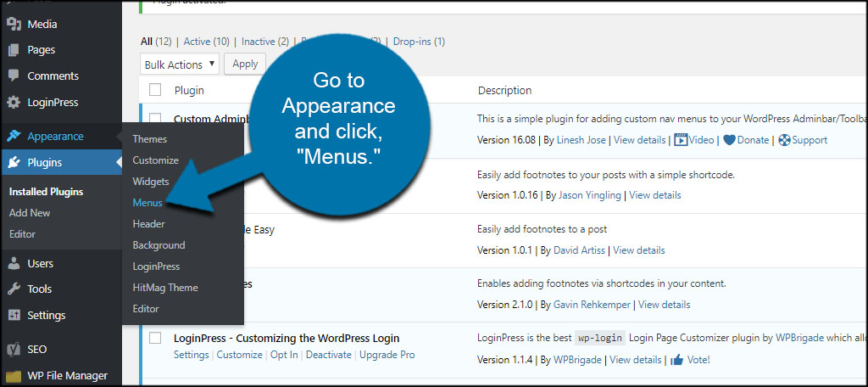Viewport: 868px width, 387px height.
Task: Tick the select-all checkbox beside Plugin header
Action: pos(156,90)
